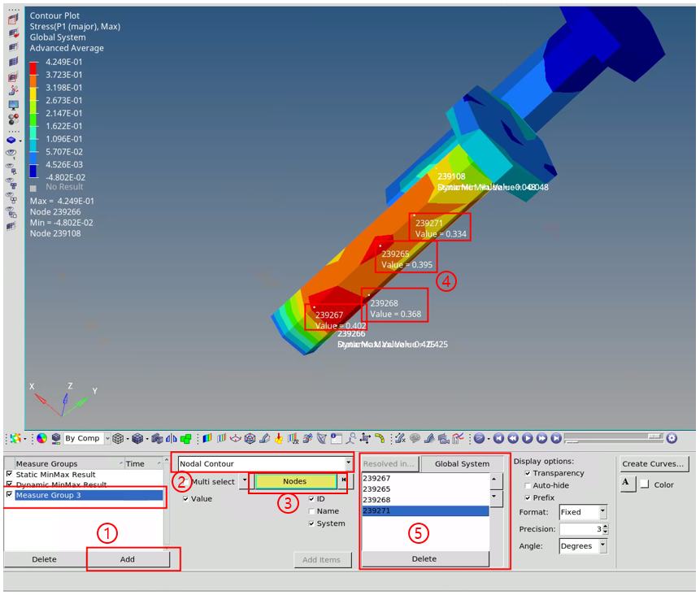Open the Deformed shape panel icon
This screenshot has height=595, width=700.
(x=264, y=438)
